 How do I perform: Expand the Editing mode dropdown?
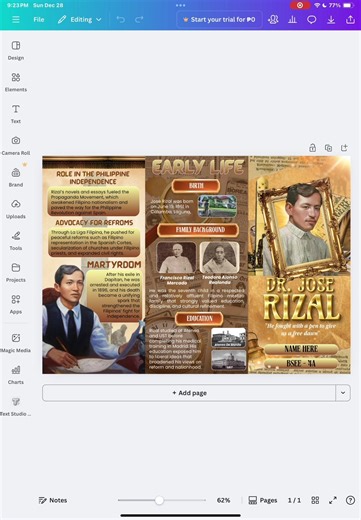(x=79, y=20)
